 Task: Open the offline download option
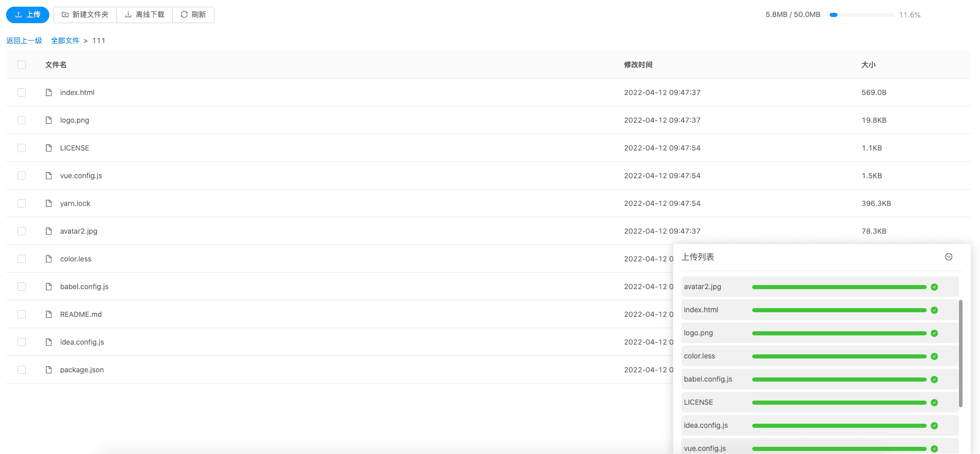[145, 15]
